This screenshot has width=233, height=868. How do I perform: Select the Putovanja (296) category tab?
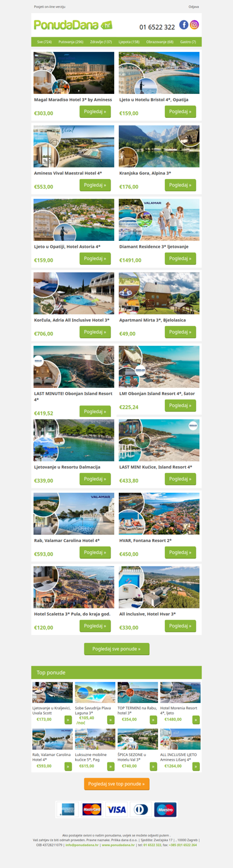tap(70, 42)
